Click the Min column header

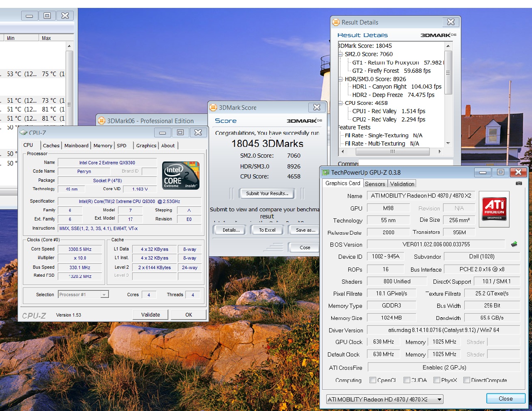coord(22,38)
